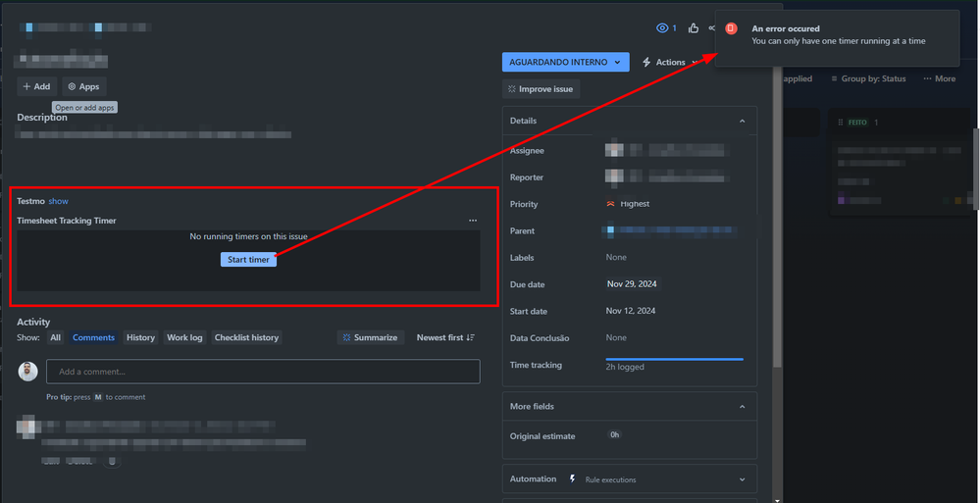Click the red error notification icon

pos(731,28)
